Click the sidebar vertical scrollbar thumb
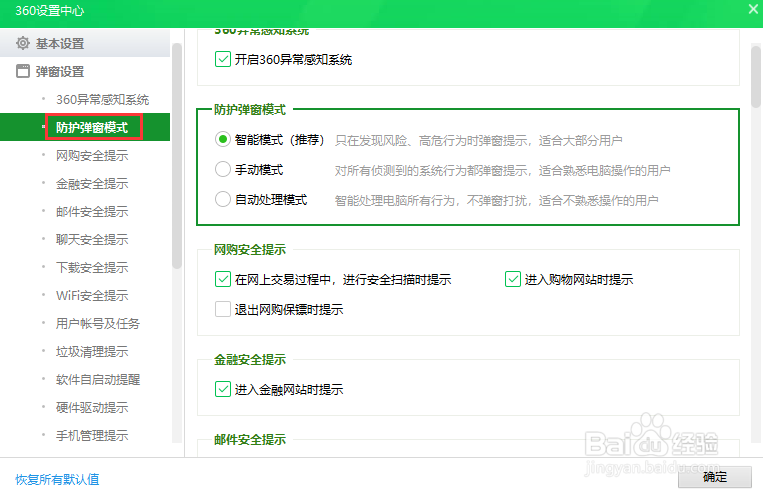 (x=177, y=156)
